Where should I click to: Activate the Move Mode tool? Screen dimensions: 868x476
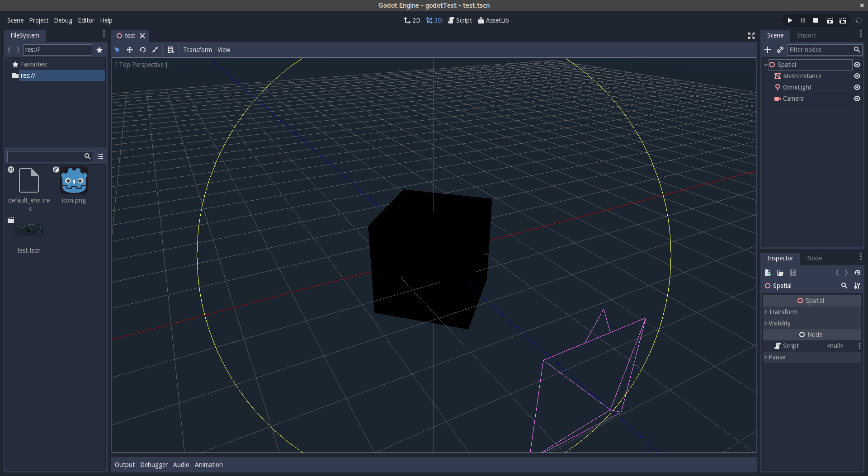[130, 50]
